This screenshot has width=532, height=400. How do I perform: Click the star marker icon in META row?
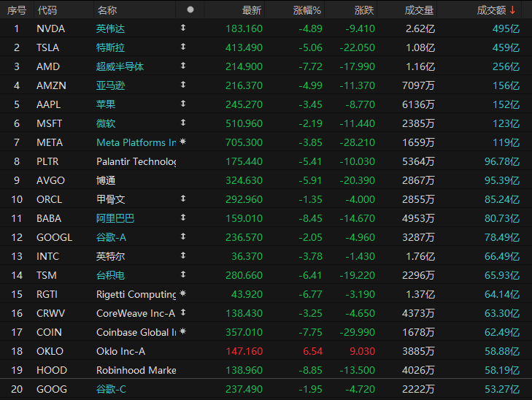pos(183,142)
